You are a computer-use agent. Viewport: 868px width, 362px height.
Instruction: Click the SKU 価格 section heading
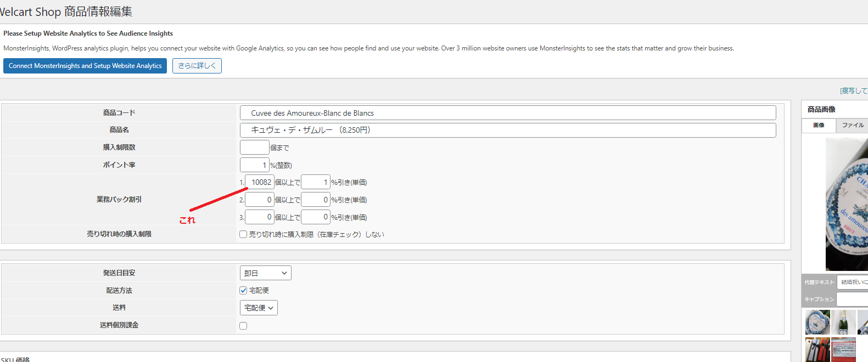(15, 359)
